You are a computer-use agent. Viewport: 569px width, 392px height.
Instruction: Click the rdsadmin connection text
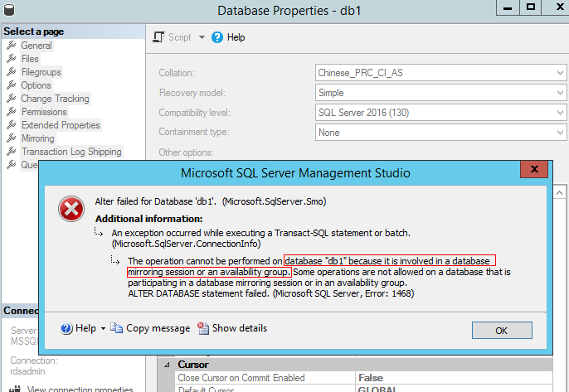[27, 371]
